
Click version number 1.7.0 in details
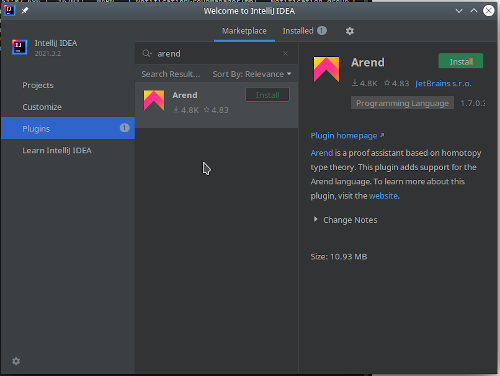click(473, 103)
